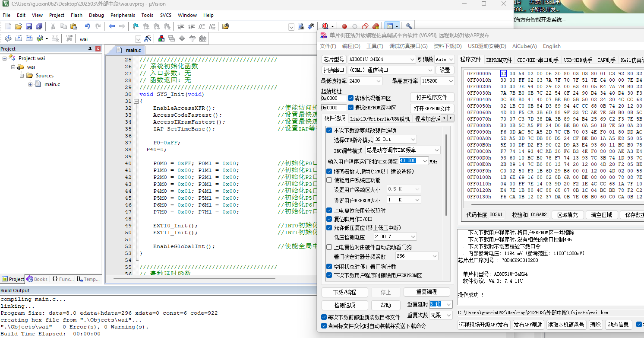Open the Configuration wrench icon
The width and height of the screenshot is (644, 338).
(408, 26)
